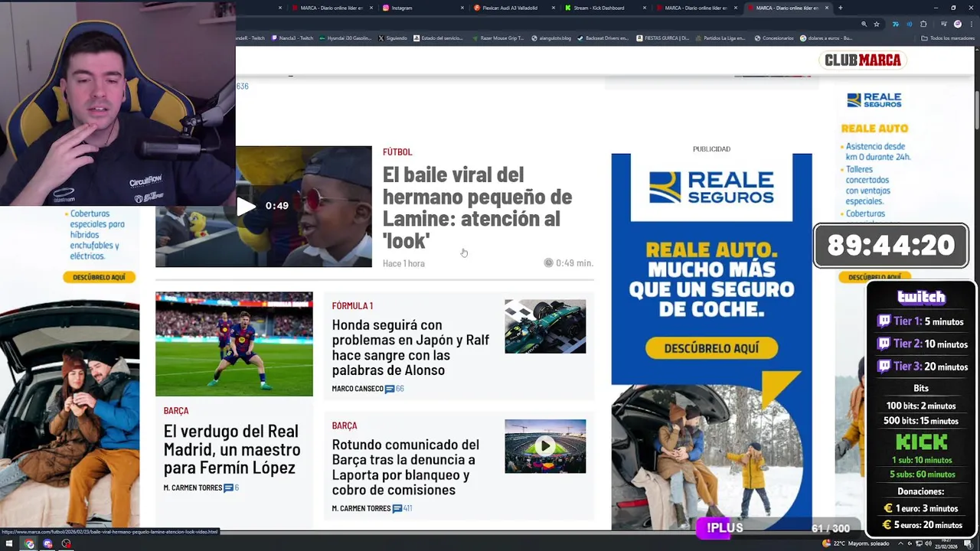
Task: Open a new browser tab
Action: pos(841,8)
